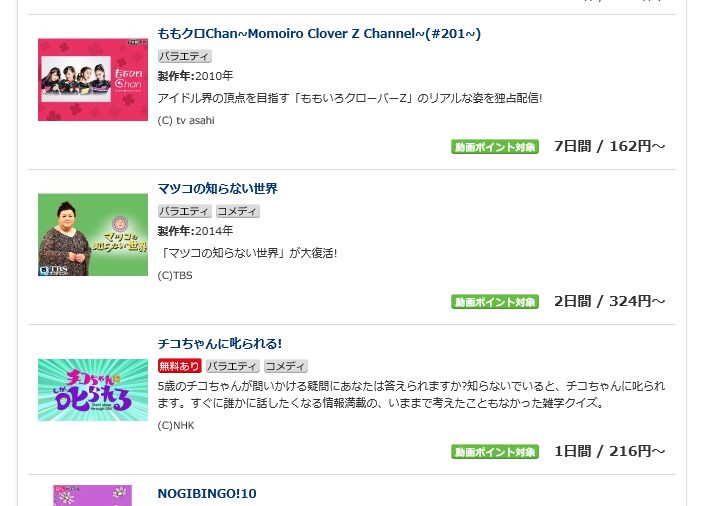This screenshot has height=506, width=705.
Task: Open the ももクロChan Momoiro Clover Z Channel title
Action: tap(319, 34)
